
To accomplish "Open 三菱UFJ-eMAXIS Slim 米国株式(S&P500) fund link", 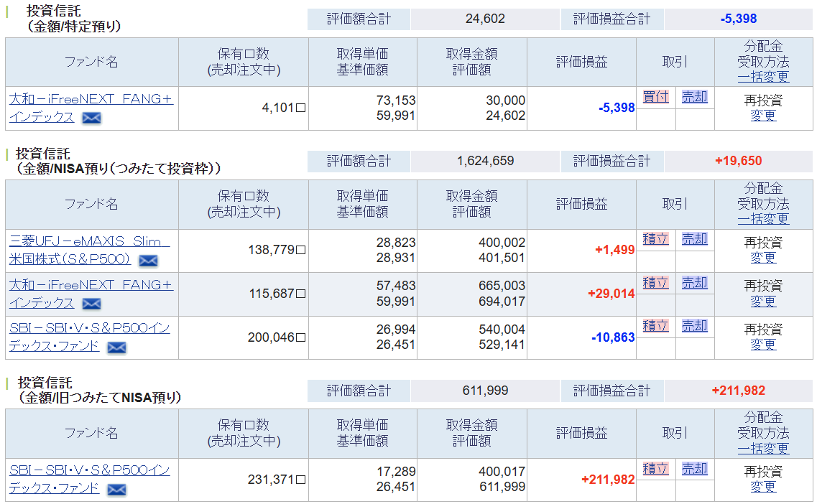I will [x=89, y=250].
